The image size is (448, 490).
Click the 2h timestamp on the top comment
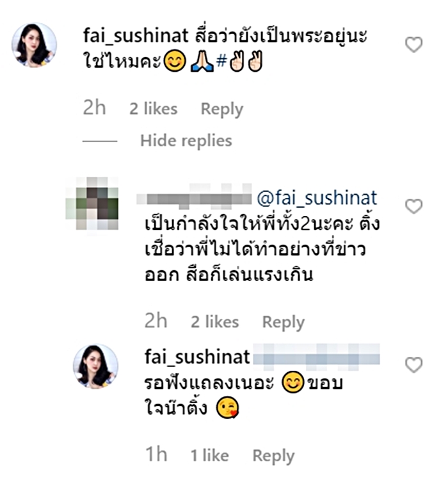coord(95,108)
